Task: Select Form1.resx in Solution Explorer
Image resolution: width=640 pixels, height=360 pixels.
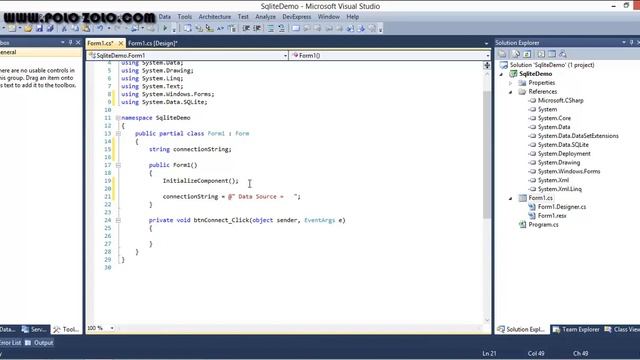Action: (x=552, y=216)
